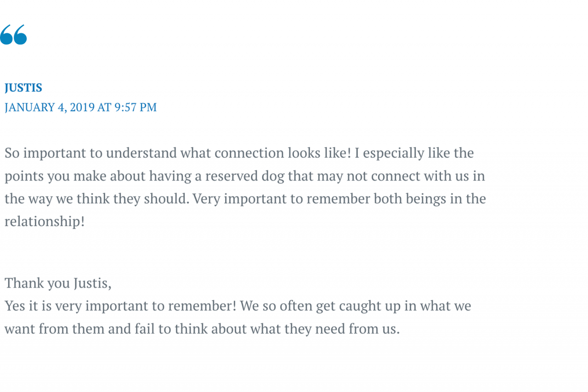Click the word "relationship!" ending the comment
The width and height of the screenshot is (588, 392).
(x=45, y=222)
